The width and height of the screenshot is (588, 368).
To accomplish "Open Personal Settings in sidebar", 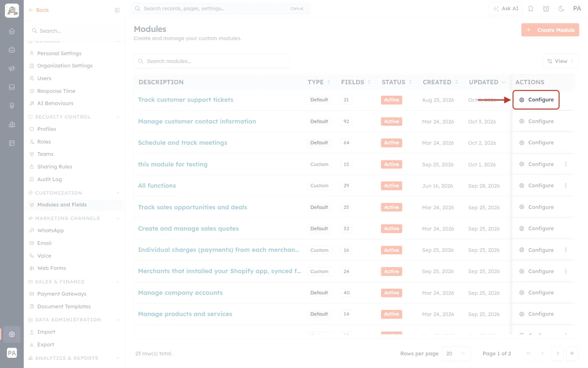I will click(59, 54).
